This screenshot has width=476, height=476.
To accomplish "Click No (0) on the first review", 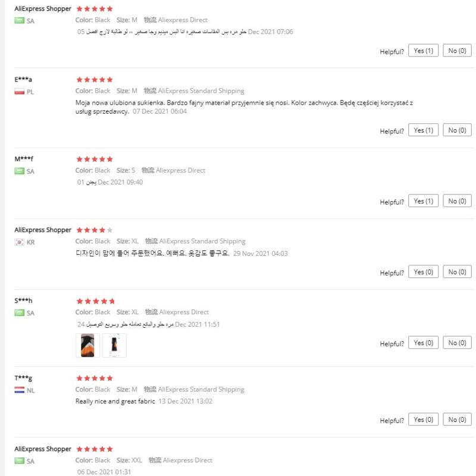I will [x=457, y=51].
